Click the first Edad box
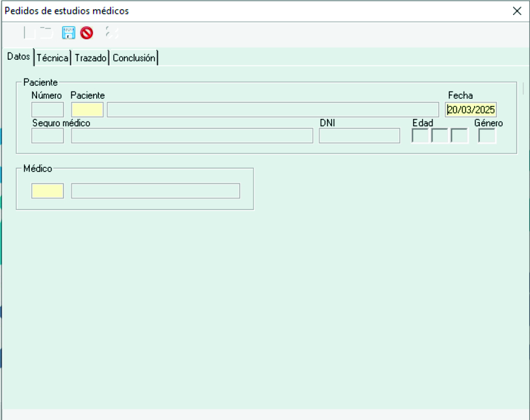 (420, 135)
